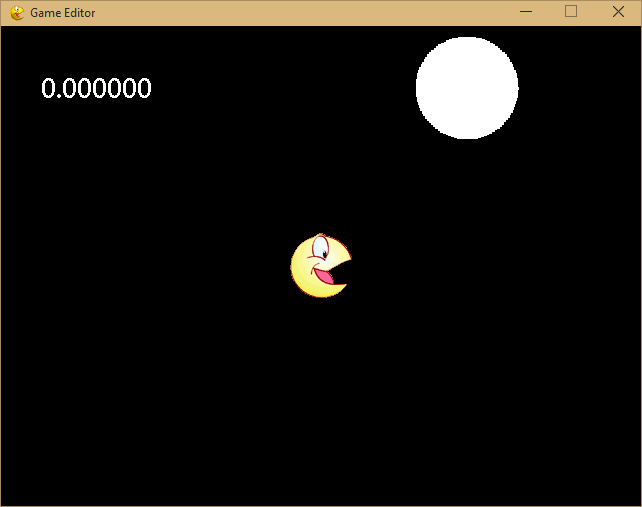642x507 pixels.
Task: Select the 0.000000 counter text
Action: pyautogui.click(x=96, y=88)
